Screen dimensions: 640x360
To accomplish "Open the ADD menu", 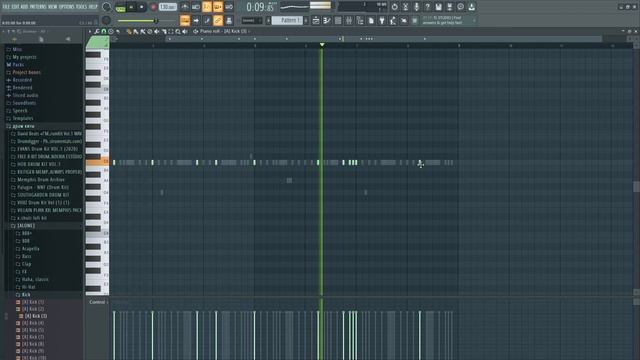I will click(x=24, y=7).
